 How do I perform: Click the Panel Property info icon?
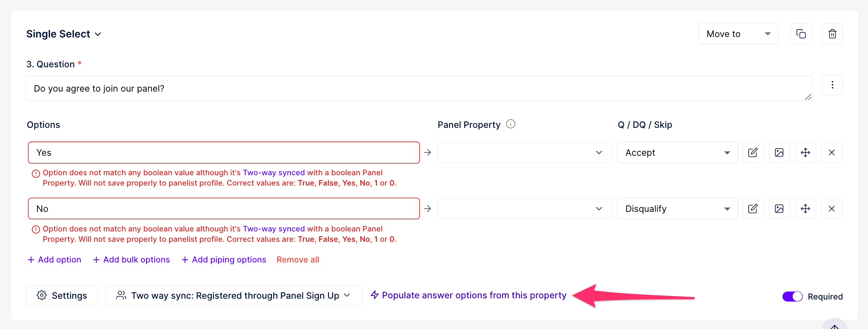511,124
